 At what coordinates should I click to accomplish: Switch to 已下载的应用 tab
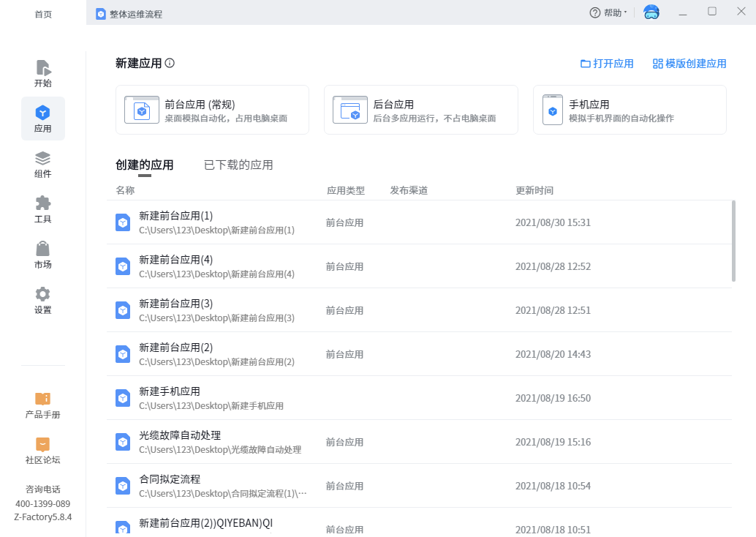tap(238, 165)
